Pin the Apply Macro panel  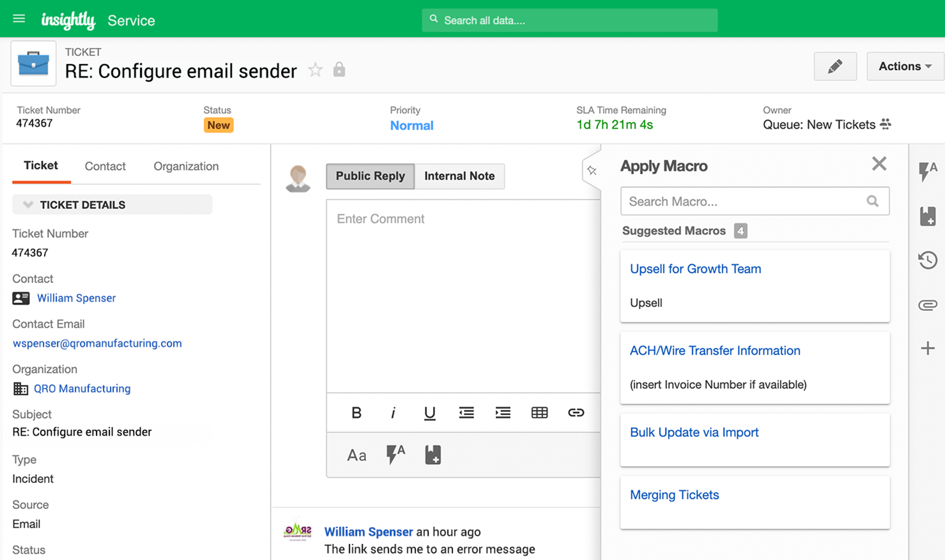click(x=592, y=171)
